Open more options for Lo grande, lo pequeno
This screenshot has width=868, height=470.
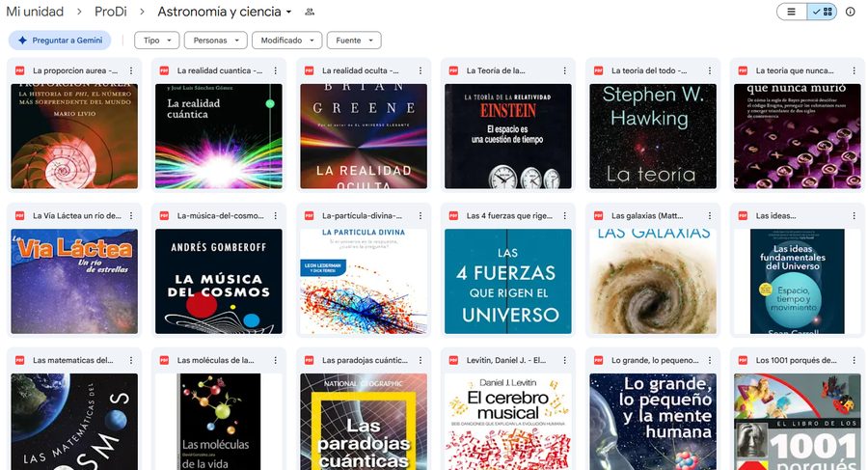[710, 360]
